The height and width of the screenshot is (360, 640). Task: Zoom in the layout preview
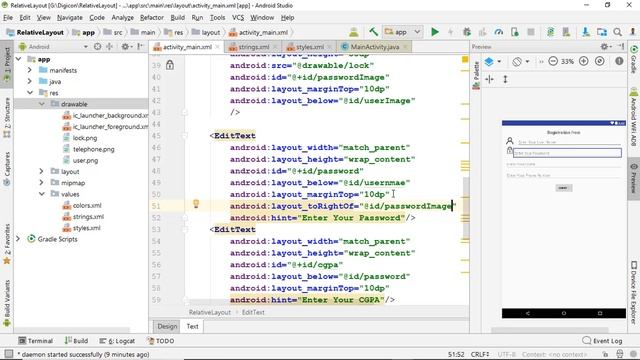584,61
